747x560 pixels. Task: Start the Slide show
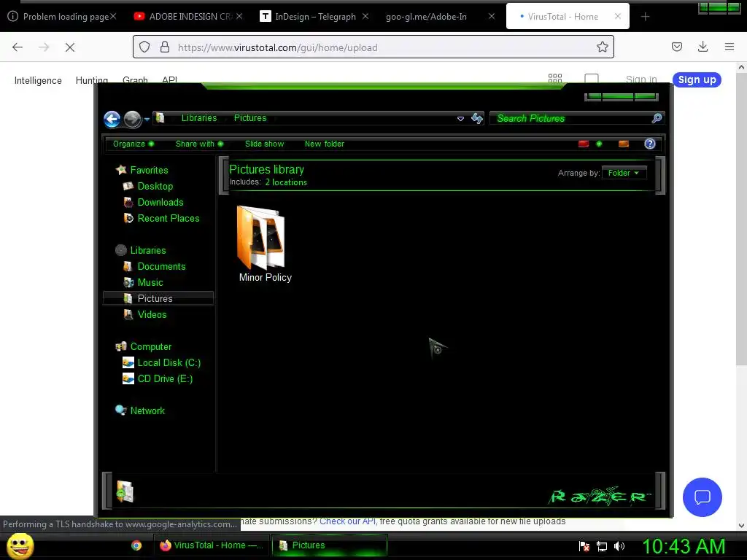[264, 144]
